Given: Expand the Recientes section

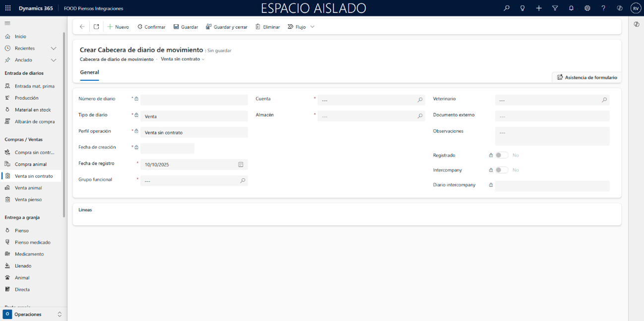Looking at the screenshot, I should click(54, 48).
